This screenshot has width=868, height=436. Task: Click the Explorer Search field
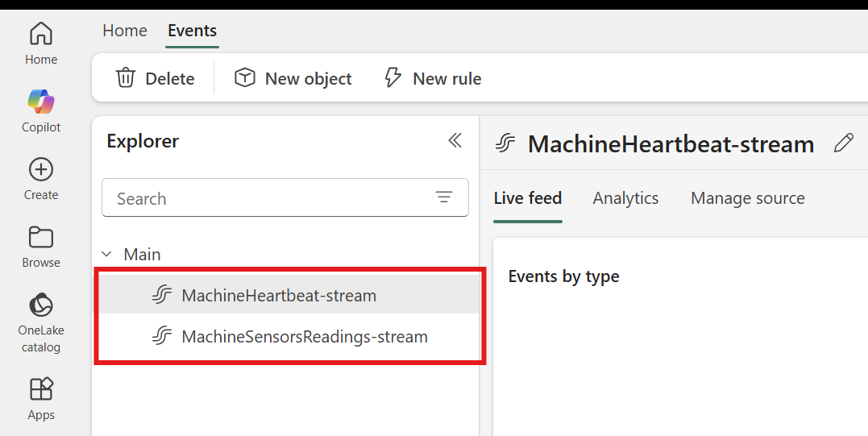(x=285, y=197)
